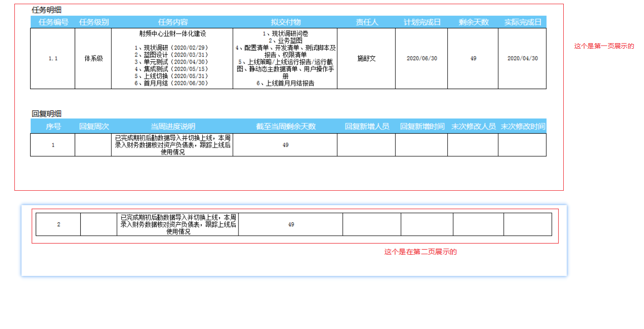This screenshot has height=329, width=644.
Task: Click sequence number 2 on second page
Action: click(58, 225)
